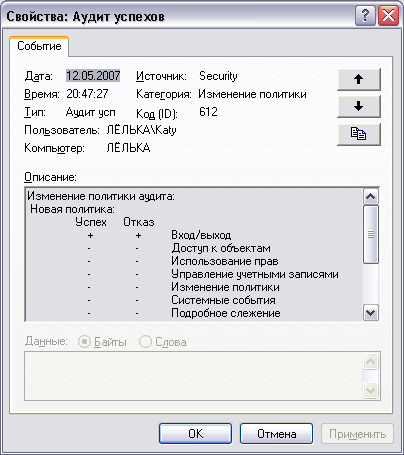
Task: Click the Новая политика: line
Action: coord(72,209)
